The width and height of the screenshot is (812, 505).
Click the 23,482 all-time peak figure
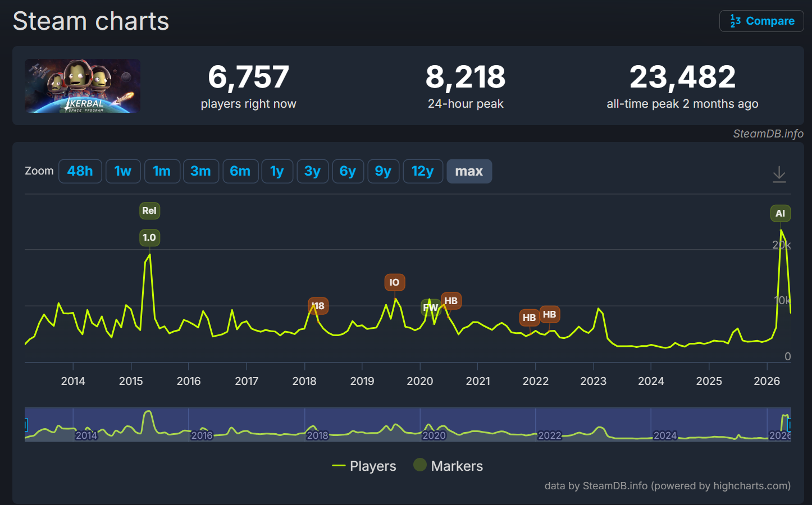682,77
